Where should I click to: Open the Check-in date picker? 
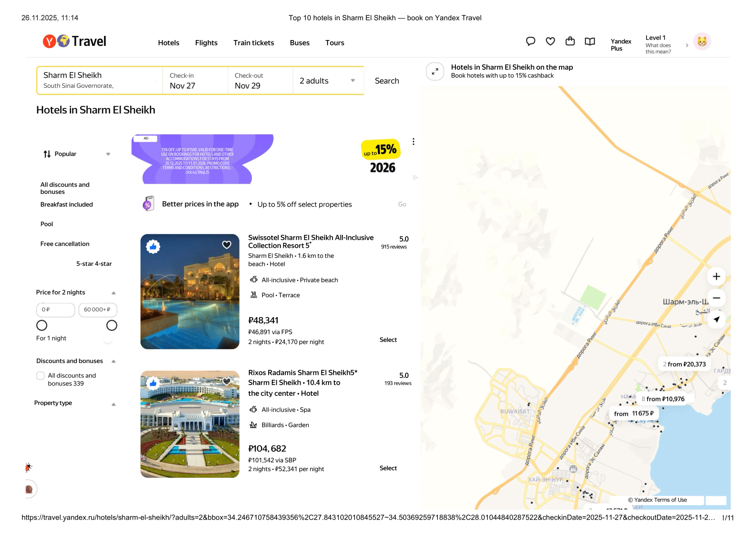click(x=195, y=81)
